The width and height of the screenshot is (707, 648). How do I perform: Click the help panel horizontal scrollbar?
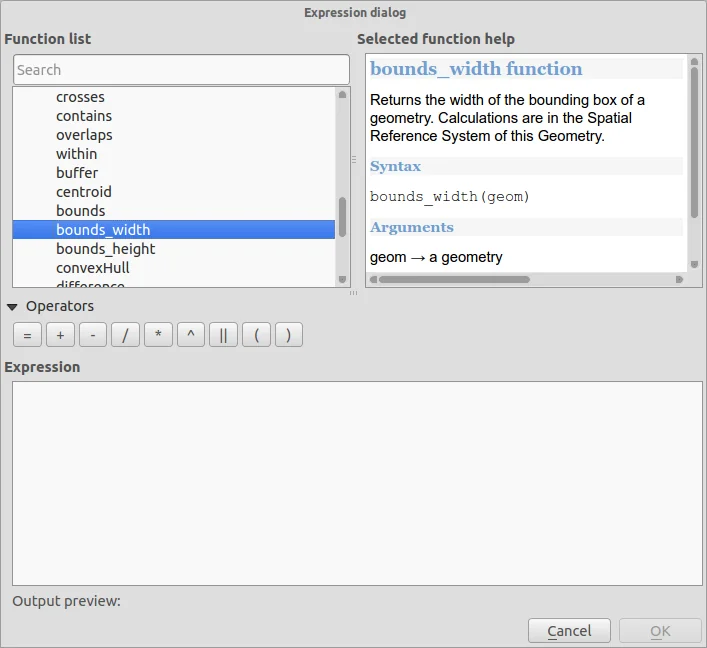click(x=453, y=279)
